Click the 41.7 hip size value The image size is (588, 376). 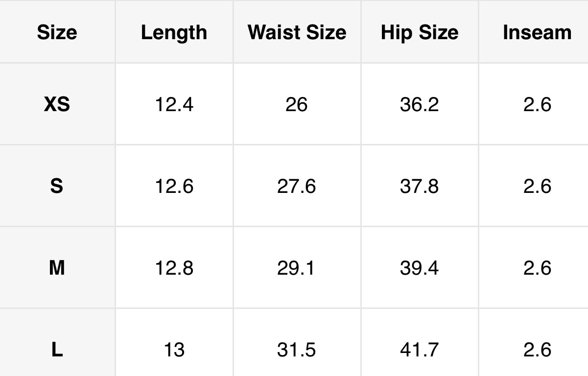point(420,350)
